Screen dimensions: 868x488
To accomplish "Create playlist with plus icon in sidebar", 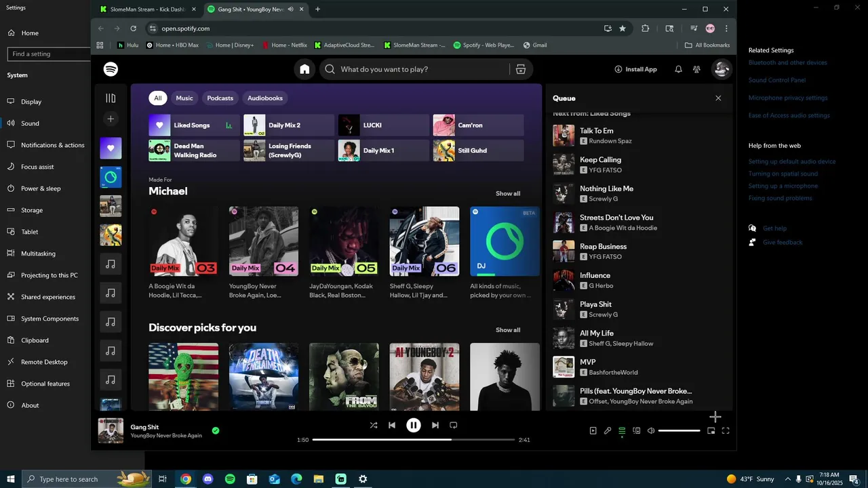I will 111,119.
